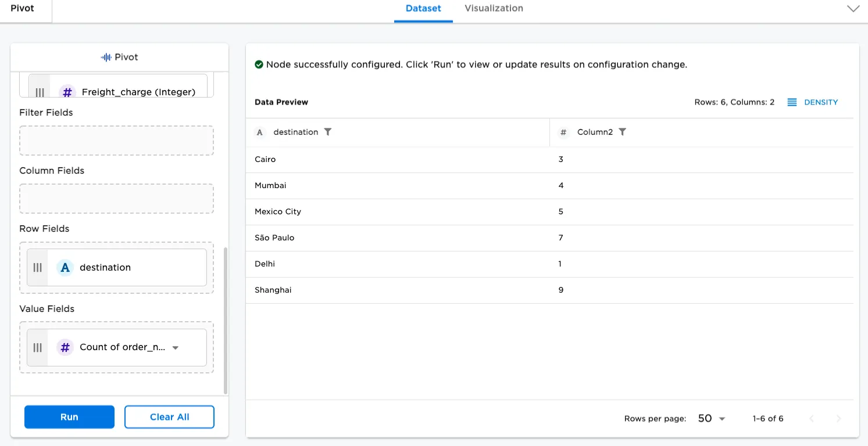The image size is (868, 446).
Task: Click the drag handle on the destination field
Action: 37,267
